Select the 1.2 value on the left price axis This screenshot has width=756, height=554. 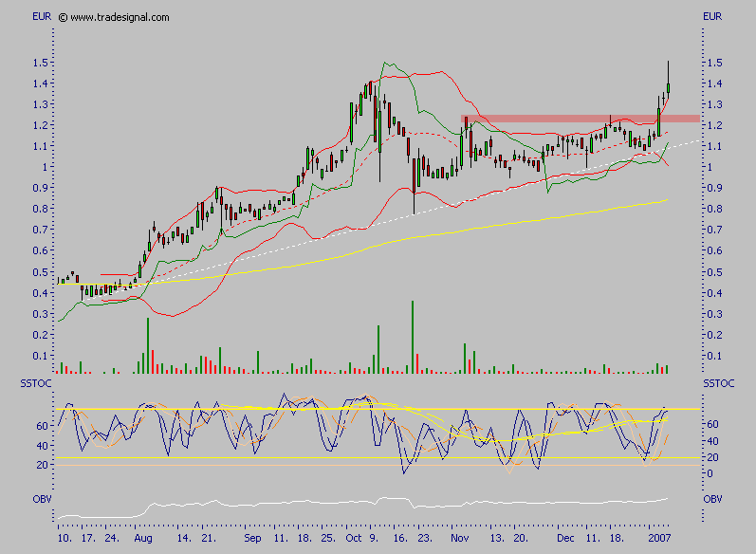coord(40,125)
